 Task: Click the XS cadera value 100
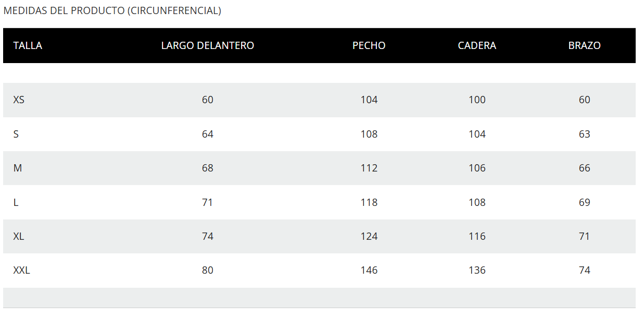477,100
